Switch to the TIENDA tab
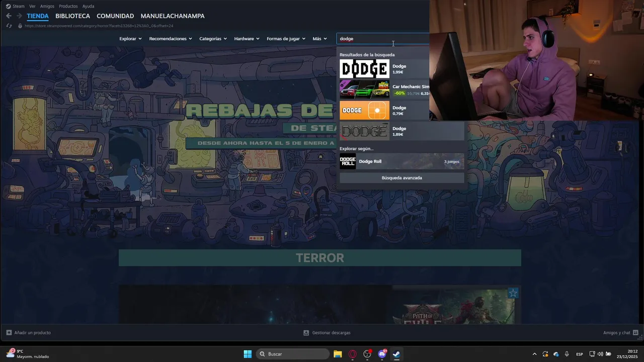644x362 pixels. tap(38, 16)
